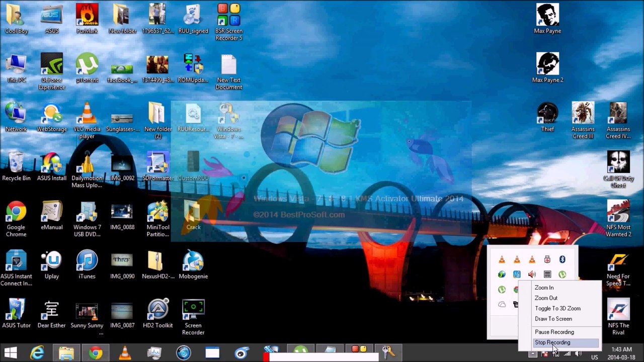The height and width of the screenshot is (362, 644).
Task: Click the iTunes desktop shortcut
Action: click(x=87, y=264)
